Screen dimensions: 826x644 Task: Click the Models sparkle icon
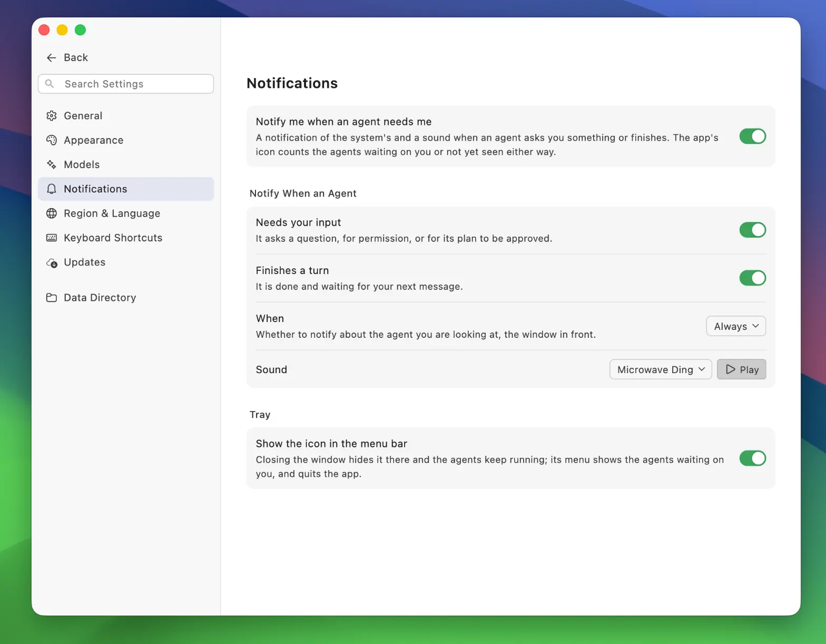(51, 164)
